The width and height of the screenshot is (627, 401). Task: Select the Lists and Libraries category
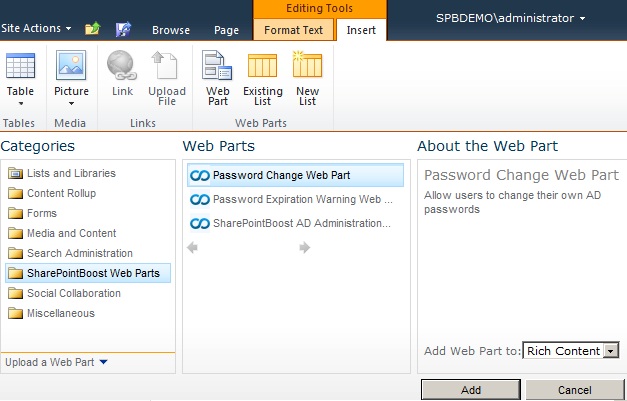click(x=88, y=174)
